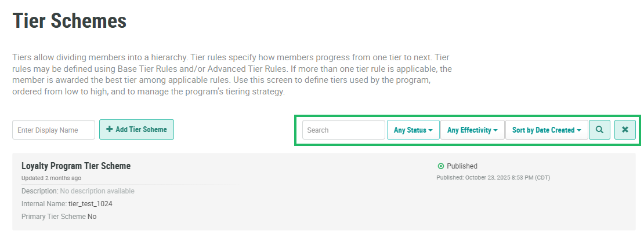
Task: Click the published date October 23, 2025
Action: [x=493, y=178]
